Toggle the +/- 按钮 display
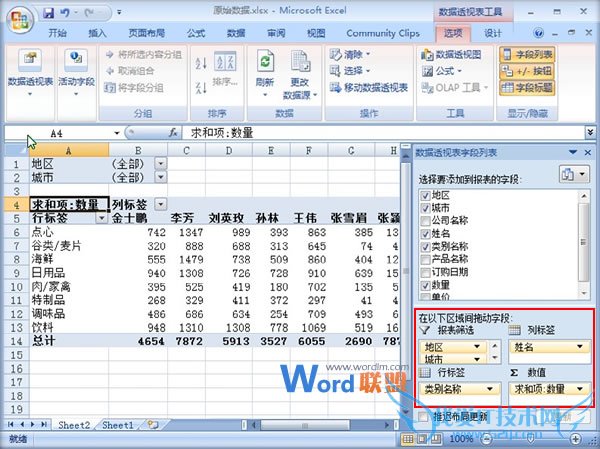The height and width of the screenshot is (449, 600). click(527, 71)
